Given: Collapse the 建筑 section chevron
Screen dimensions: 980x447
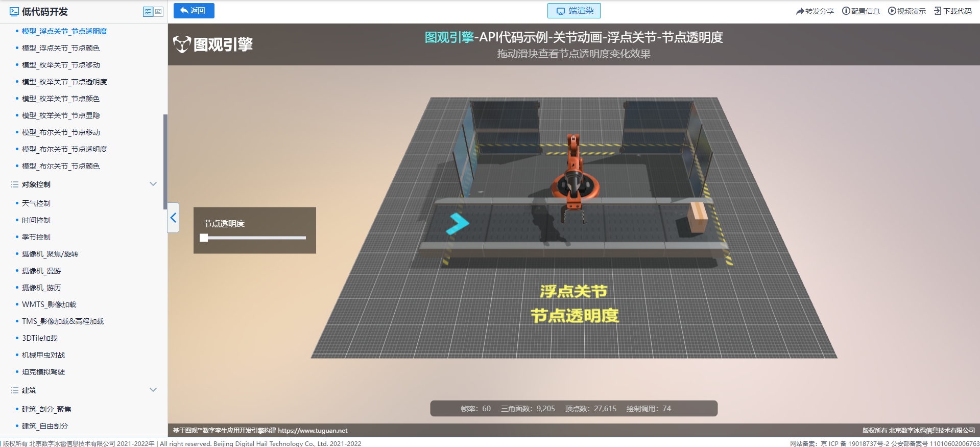Looking at the screenshot, I should [153, 390].
